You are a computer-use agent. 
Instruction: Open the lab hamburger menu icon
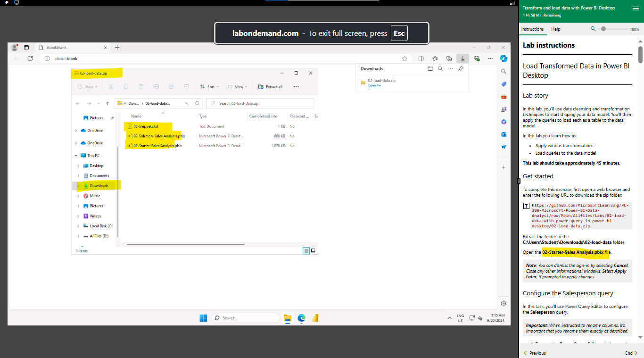point(636,8)
